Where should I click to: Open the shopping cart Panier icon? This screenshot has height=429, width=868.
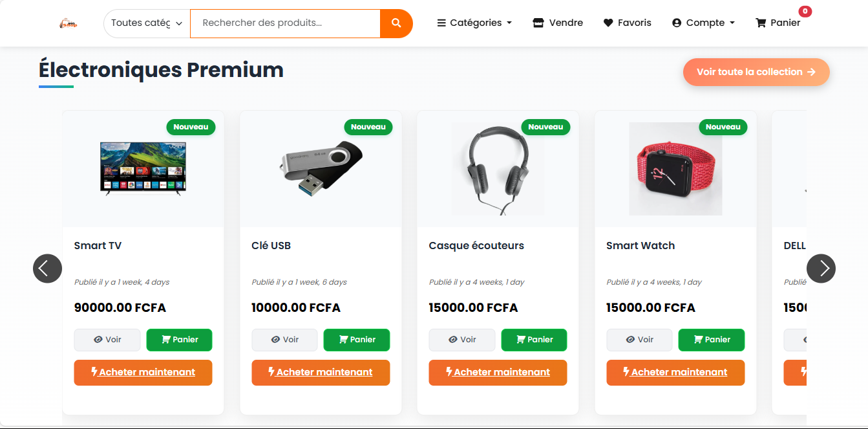coord(761,23)
